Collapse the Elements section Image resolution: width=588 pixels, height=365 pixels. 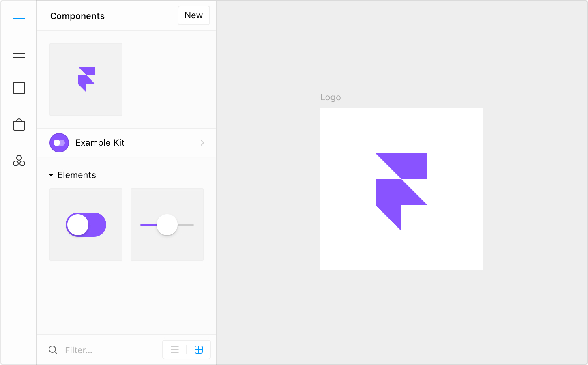point(51,175)
